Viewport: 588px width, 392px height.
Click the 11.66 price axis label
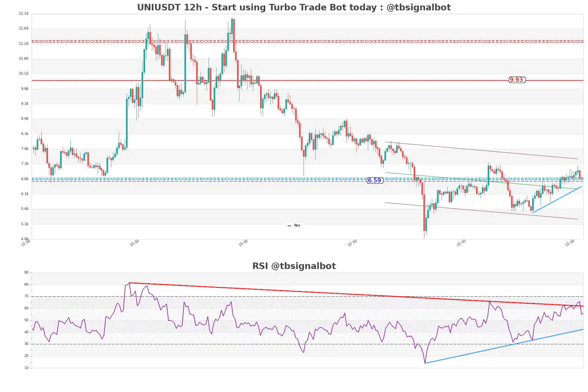[x=24, y=29]
